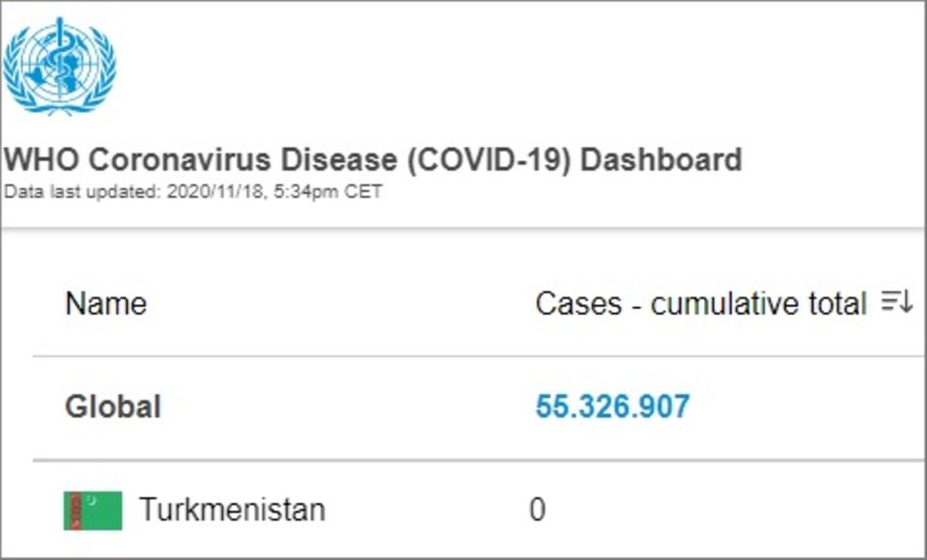The image size is (927, 560).
Task: Open the Global row label
Action: 113,406
